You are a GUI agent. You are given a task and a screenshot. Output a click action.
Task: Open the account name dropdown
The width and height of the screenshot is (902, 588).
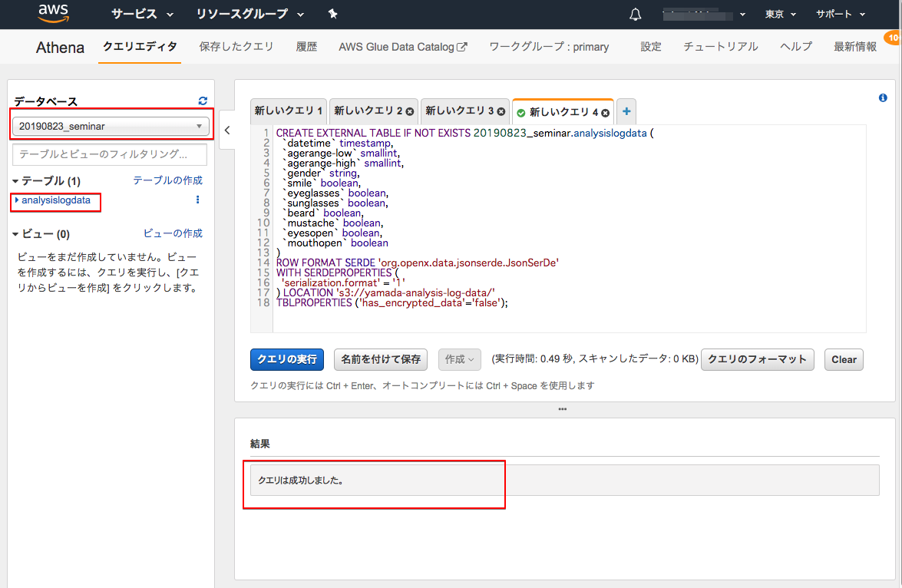point(703,15)
